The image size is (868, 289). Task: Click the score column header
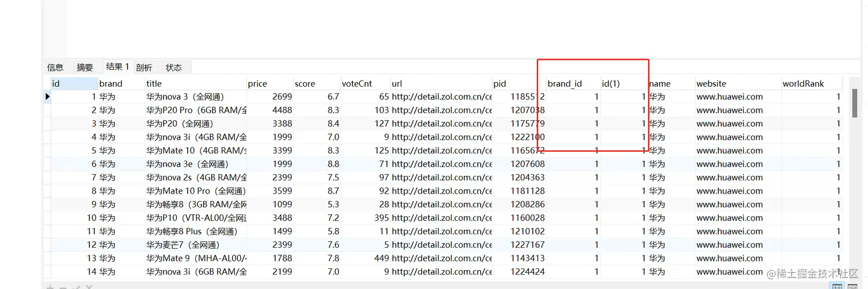click(x=317, y=83)
